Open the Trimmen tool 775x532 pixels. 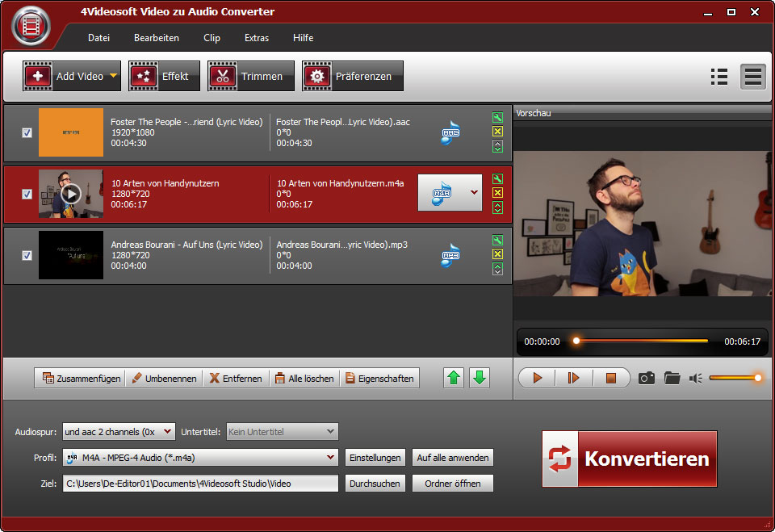click(251, 76)
